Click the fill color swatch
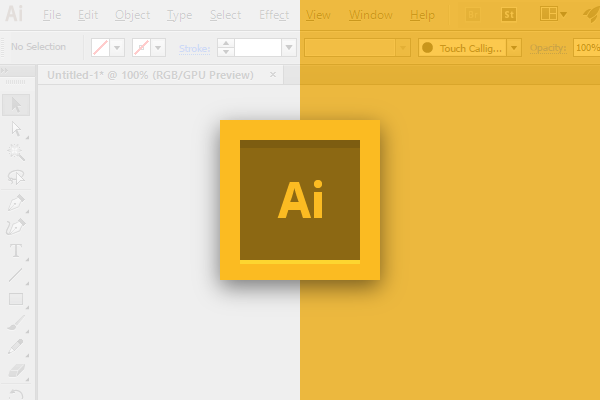 coord(100,48)
